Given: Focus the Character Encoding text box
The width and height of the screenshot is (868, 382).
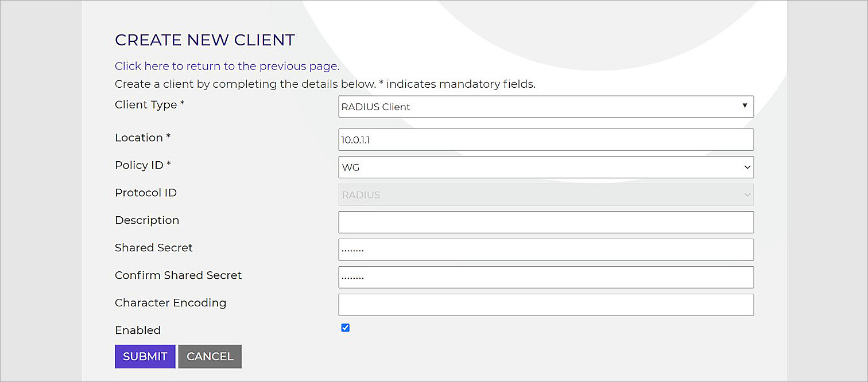Looking at the screenshot, I should [x=545, y=305].
